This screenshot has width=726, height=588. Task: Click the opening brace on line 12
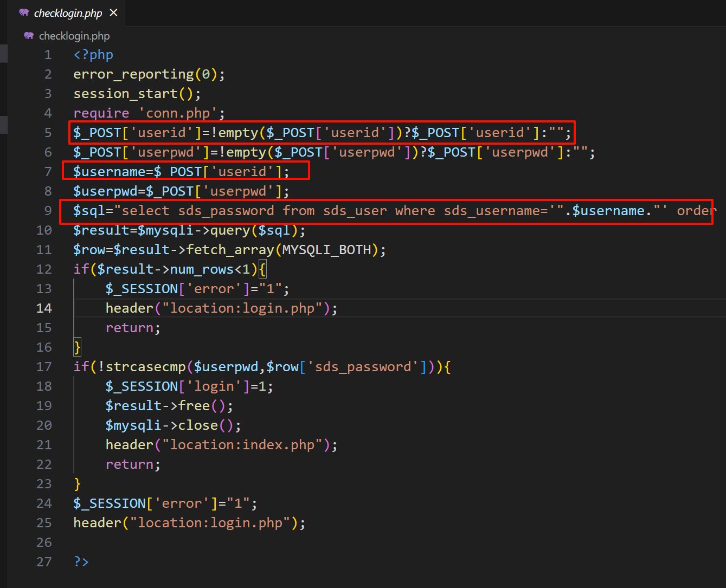tap(262, 269)
